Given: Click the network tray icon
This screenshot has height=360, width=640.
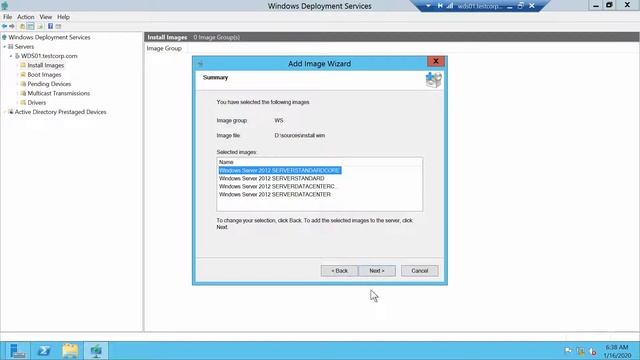Looking at the screenshot, I should [x=580, y=351].
